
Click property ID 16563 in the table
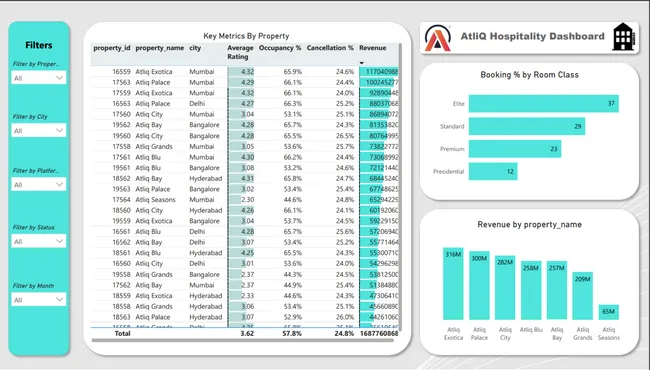click(121, 104)
